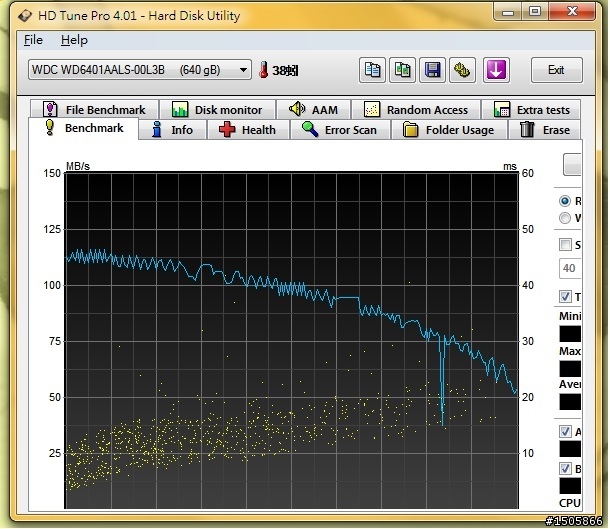
Task: Toggle the Access time checkbox
Action: 565,431
